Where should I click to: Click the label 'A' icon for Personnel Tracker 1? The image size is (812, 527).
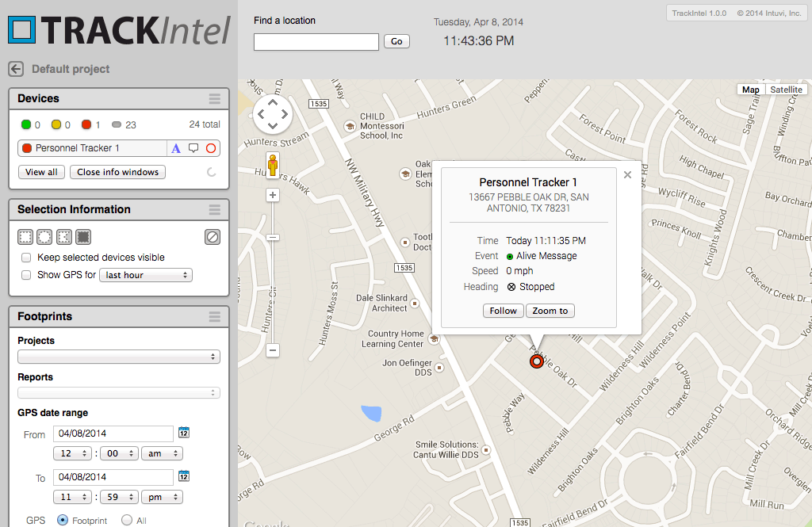tap(176, 148)
